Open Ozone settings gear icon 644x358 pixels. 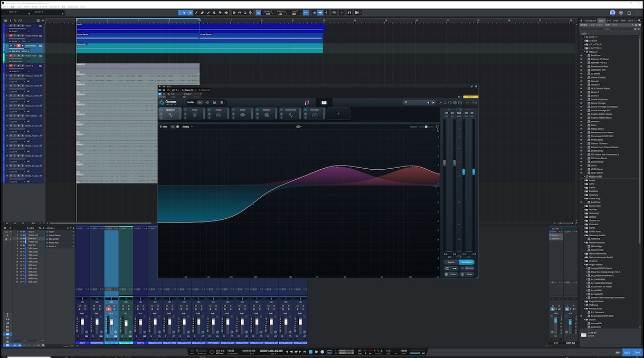(454, 103)
